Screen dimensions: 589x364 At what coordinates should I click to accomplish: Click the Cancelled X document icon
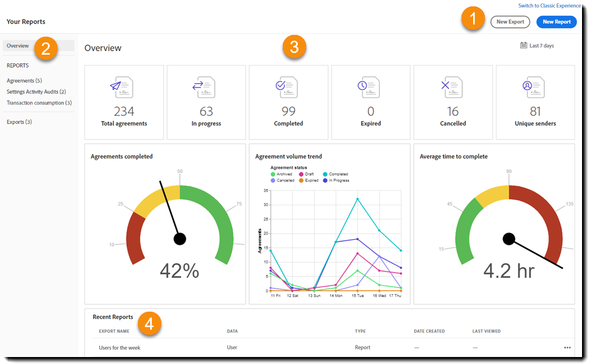pyautogui.click(x=452, y=87)
